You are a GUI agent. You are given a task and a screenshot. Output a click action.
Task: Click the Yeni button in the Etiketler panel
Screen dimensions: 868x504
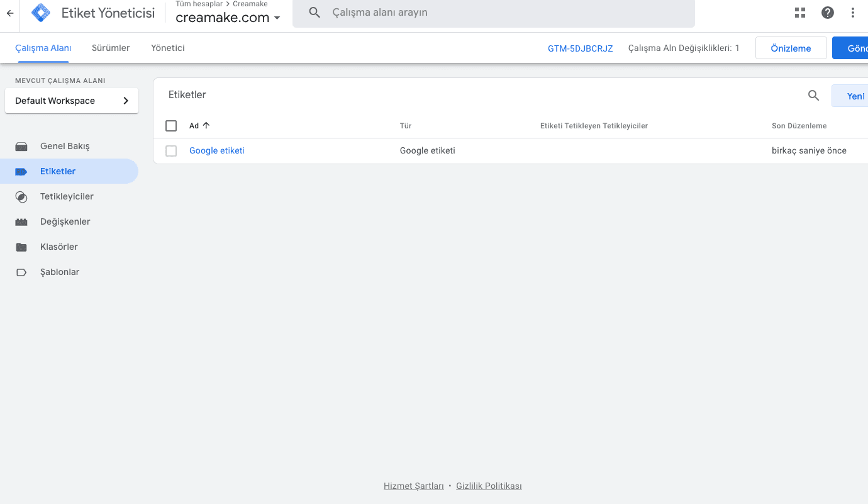coord(850,96)
